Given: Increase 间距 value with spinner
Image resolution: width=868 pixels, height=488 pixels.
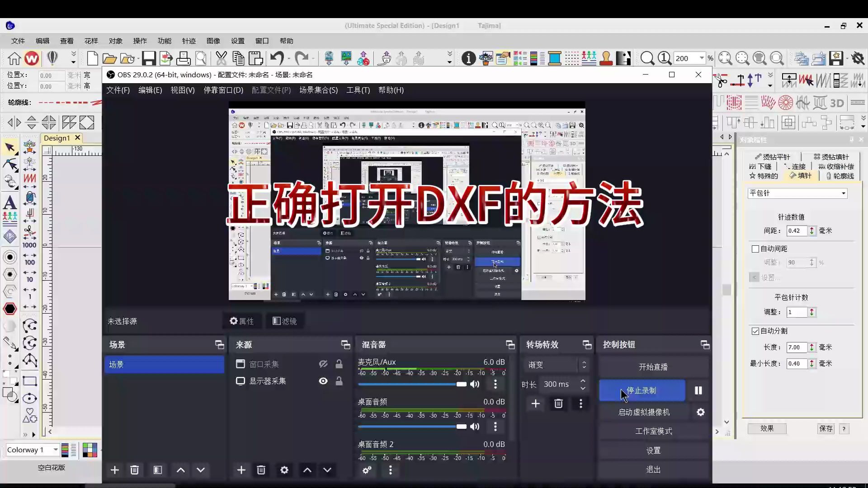Looking at the screenshot, I should point(812,229).
